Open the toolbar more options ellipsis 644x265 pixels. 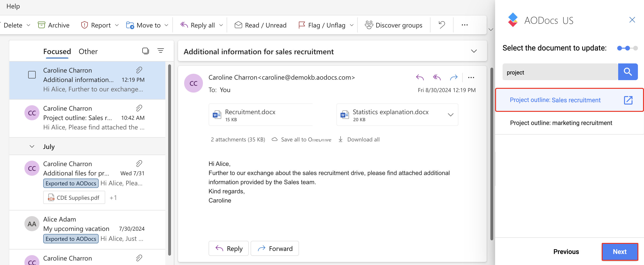(465, 25)
